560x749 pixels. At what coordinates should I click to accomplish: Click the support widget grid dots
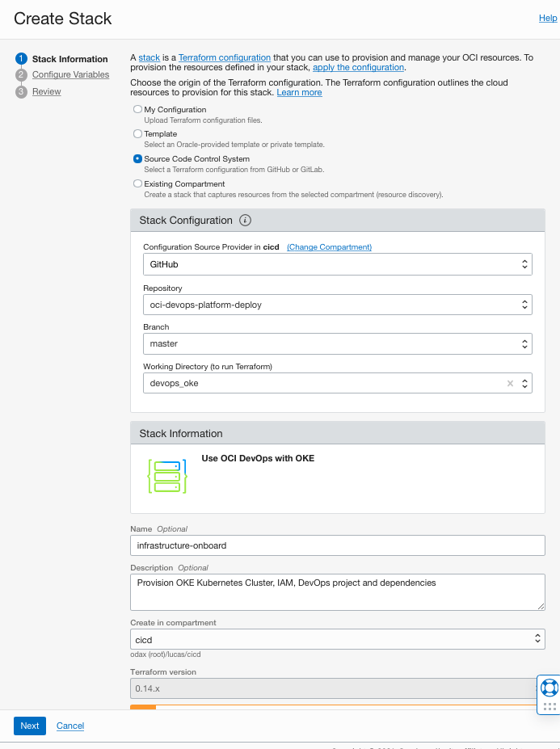click(550, 706)
